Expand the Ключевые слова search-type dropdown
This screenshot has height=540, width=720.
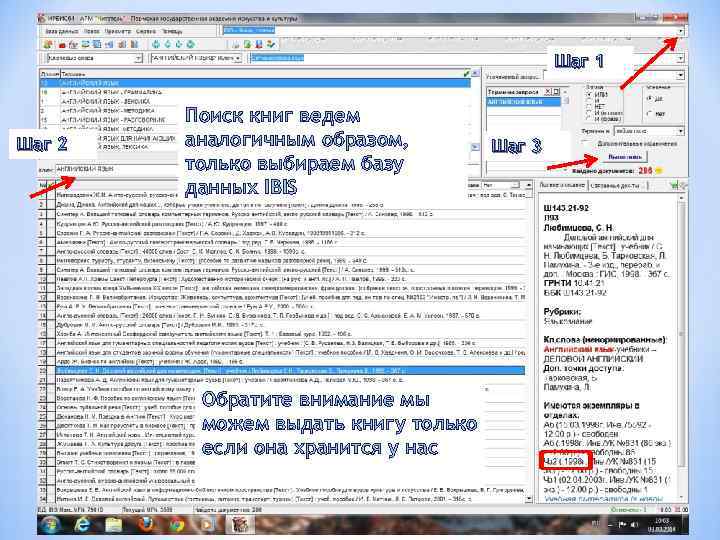point(138,58)
